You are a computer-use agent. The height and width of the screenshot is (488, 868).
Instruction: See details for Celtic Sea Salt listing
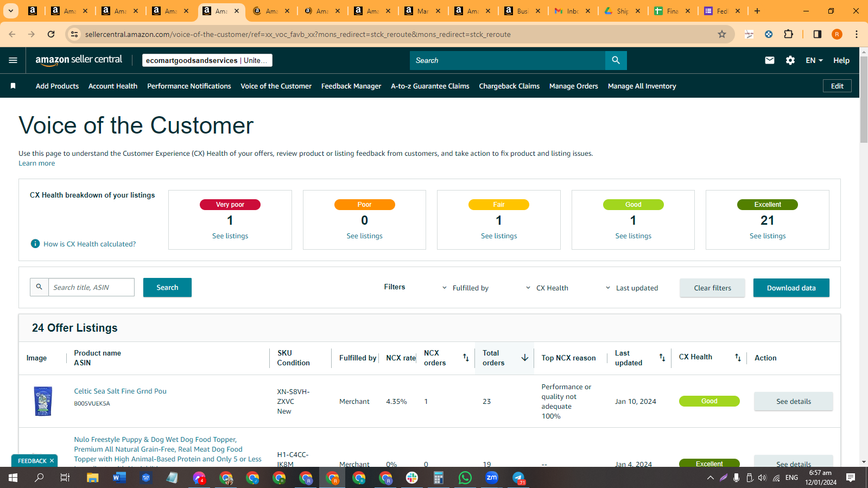point(793,401)
